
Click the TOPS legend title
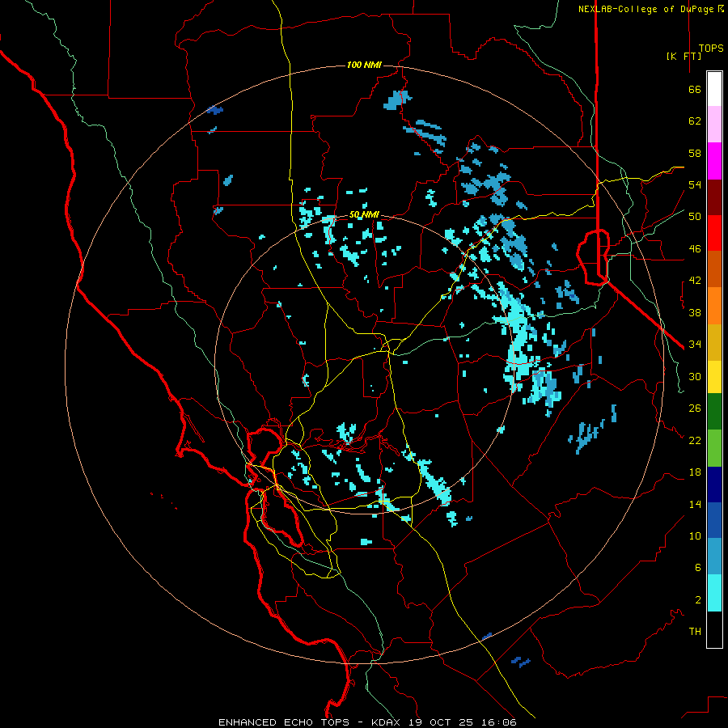pyautogui.click(x=711, y=48)
